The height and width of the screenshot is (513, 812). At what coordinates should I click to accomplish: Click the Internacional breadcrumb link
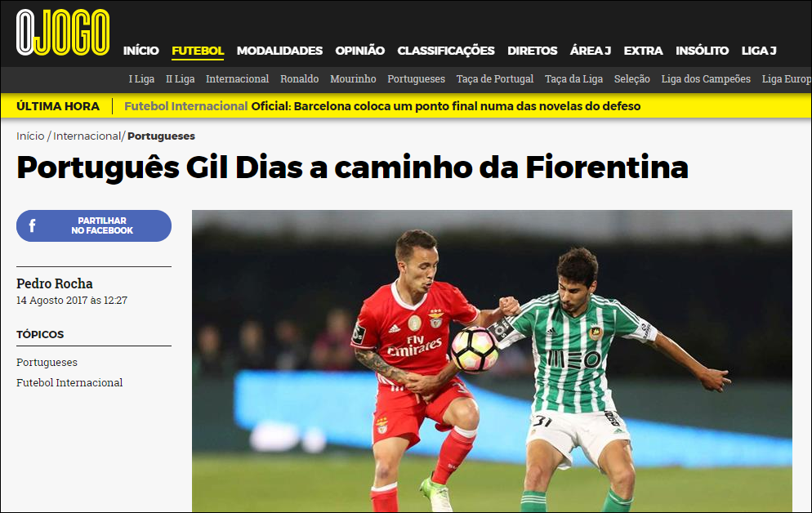click(87, 136)
